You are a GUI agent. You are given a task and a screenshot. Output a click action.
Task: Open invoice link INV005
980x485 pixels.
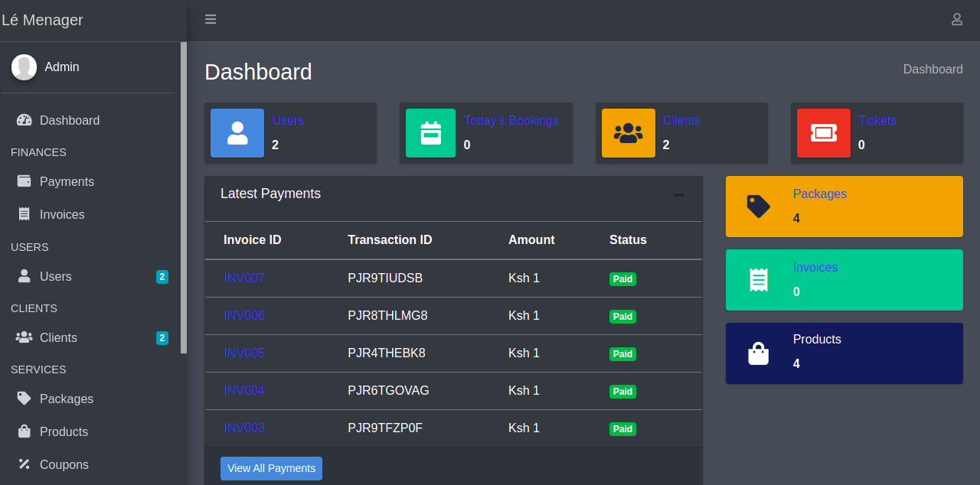click(244, 353)
